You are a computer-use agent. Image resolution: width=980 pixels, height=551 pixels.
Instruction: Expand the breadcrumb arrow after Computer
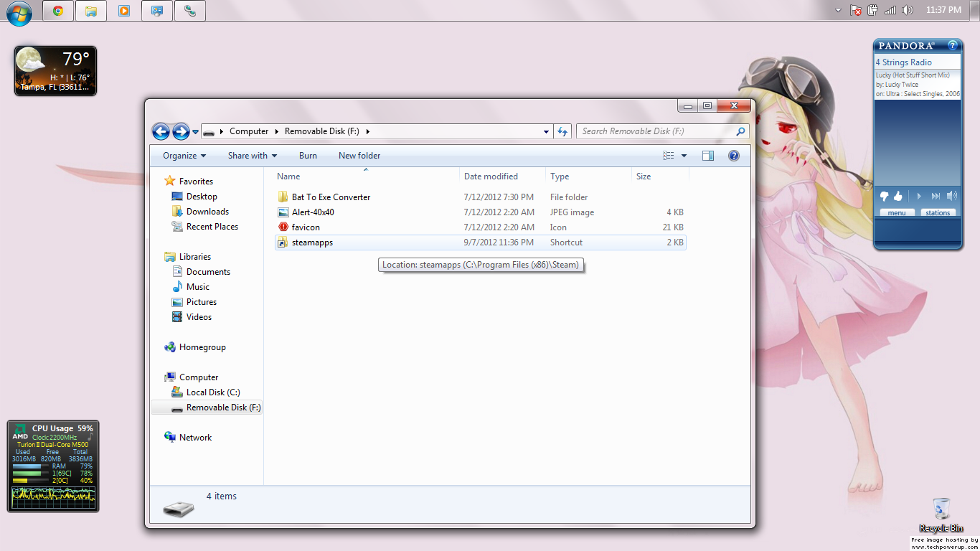277,131
